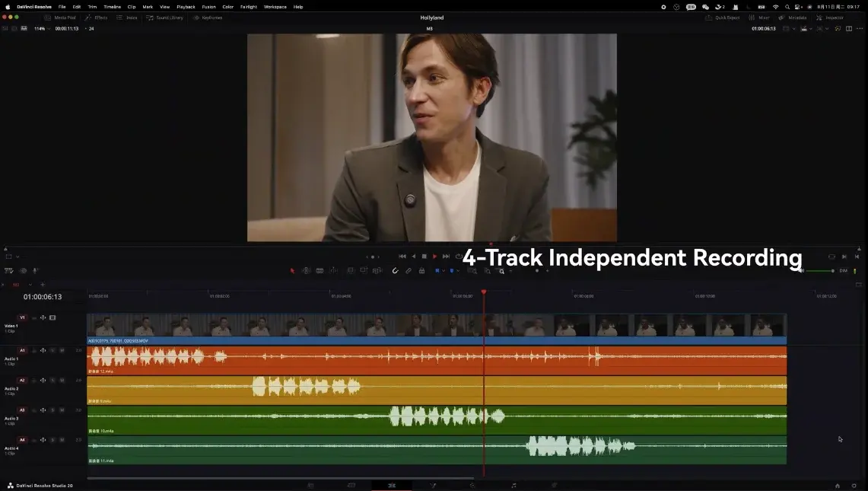The width and height of the screenshot is (868, 491).
Task: Click the red Play button
Action: 434,257
